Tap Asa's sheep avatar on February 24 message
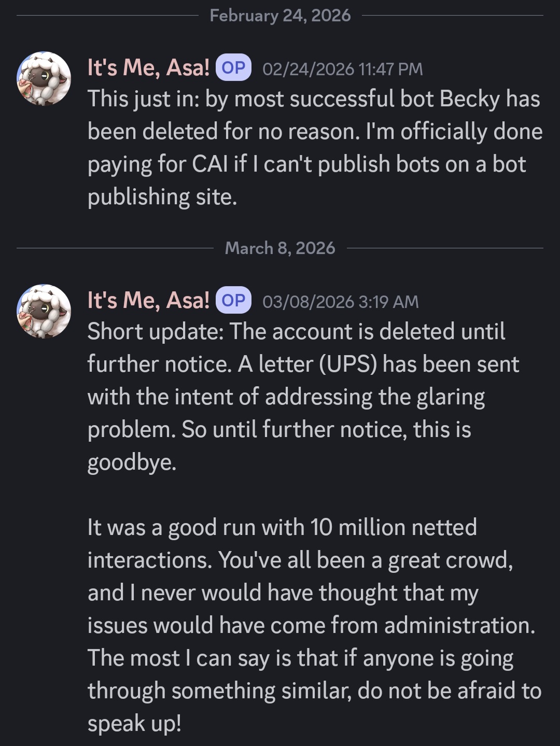Image resolution: width=560 pixels, height=746 pixels. (x=44, y=78)
